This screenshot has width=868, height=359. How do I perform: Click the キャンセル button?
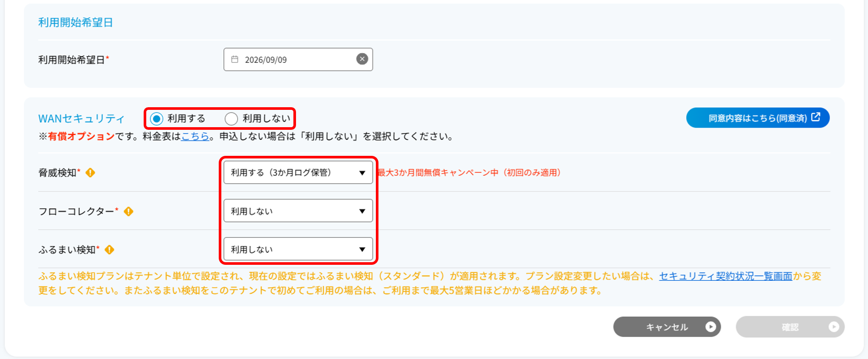coord(667,327)
